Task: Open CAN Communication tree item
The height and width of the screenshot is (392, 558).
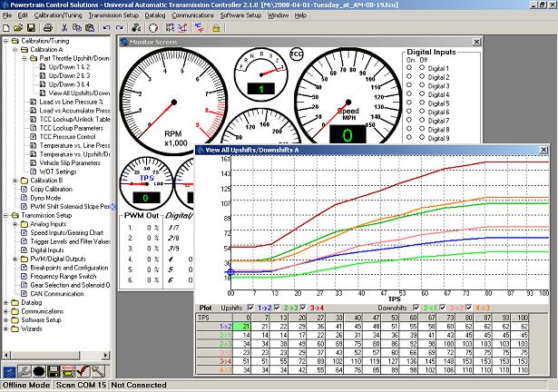Action: tap(57, 294)
